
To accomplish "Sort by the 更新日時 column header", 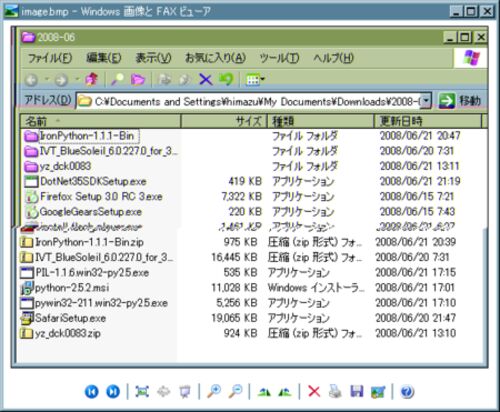I will 428,121.
